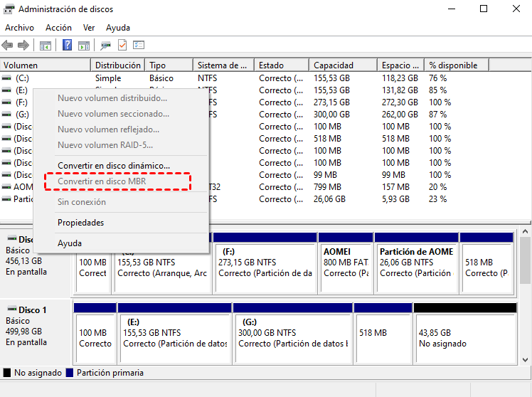Toggle the console tree pane icon

coord(46,46)
